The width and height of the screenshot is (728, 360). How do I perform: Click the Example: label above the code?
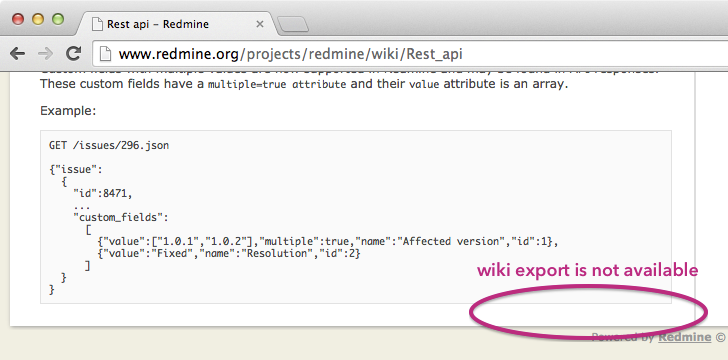pyautogui.click(x=68, y=111)
